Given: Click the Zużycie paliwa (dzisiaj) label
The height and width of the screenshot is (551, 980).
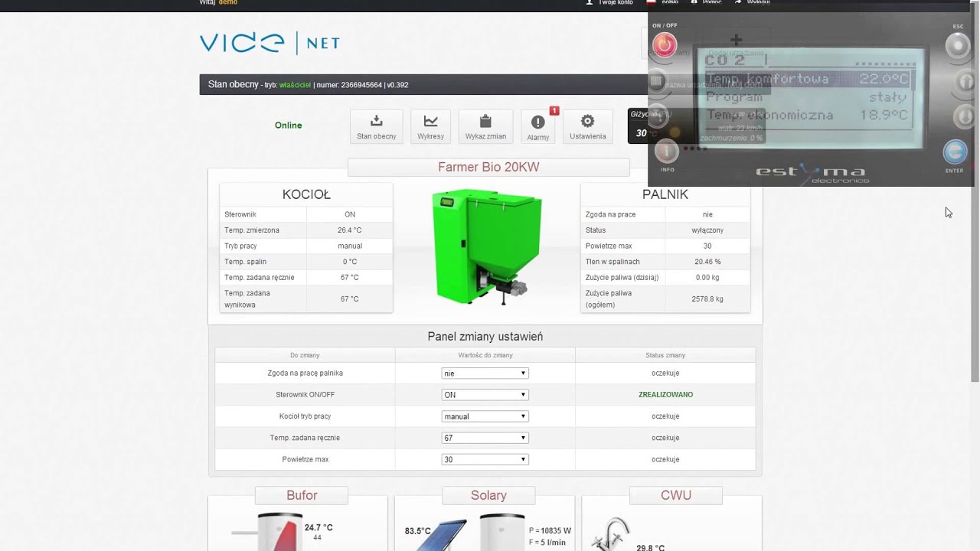Looking at the screenshot, I should 622,277.
